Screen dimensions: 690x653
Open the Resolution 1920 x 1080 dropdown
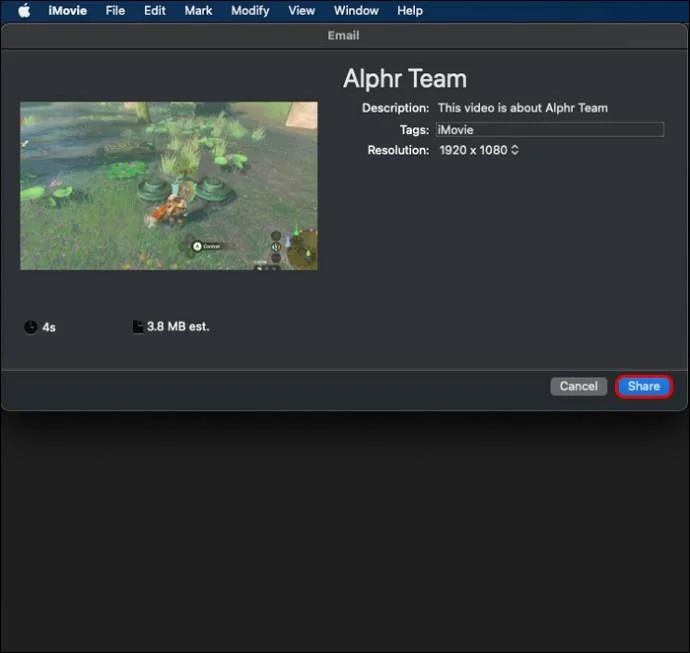tap(479, 150)
